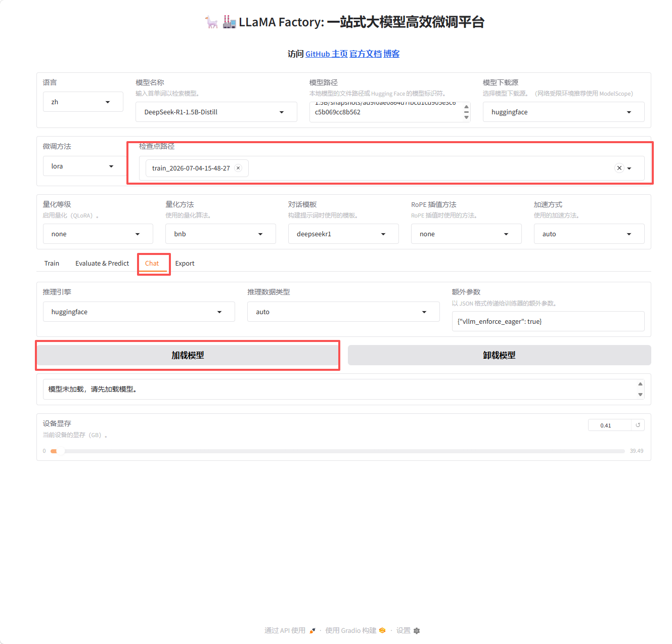Open the 官方文档 link
The image size is (672, 644).
click(x=366, y=54)
